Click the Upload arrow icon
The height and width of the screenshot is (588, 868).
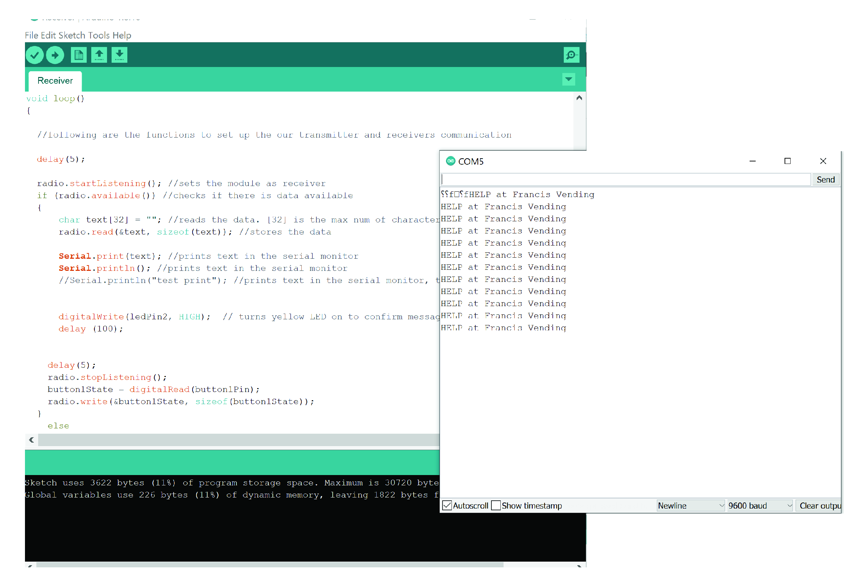click(55, 55)
